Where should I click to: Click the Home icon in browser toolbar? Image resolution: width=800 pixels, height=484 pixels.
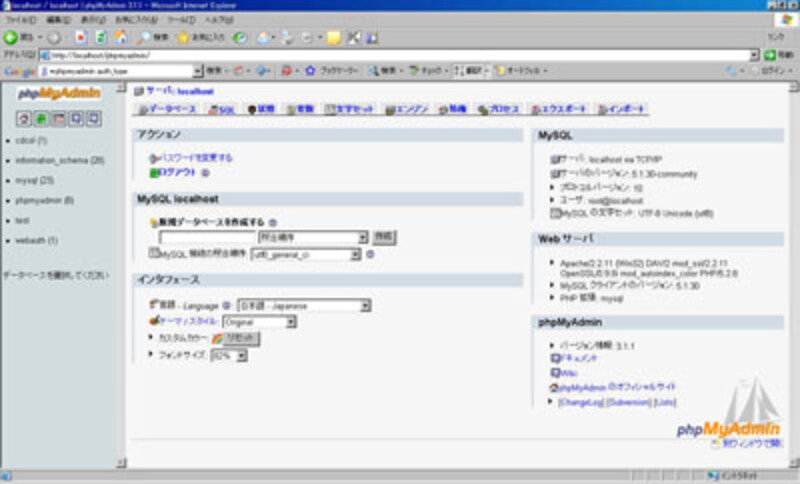coord(120,37)
